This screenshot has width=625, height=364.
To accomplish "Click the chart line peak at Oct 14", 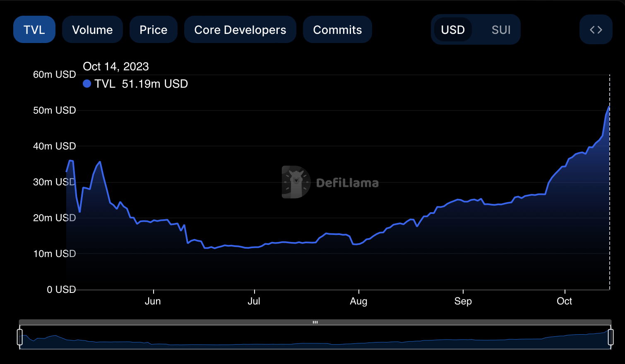I will point(609,106).
